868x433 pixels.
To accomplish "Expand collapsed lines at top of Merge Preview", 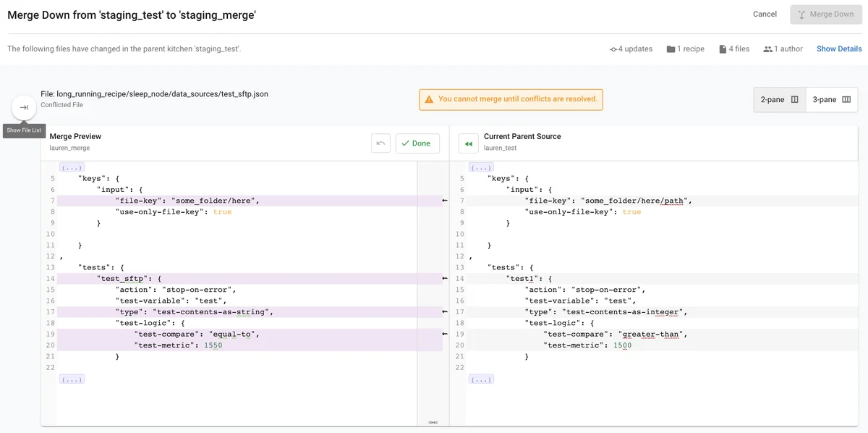I will 72,167.
